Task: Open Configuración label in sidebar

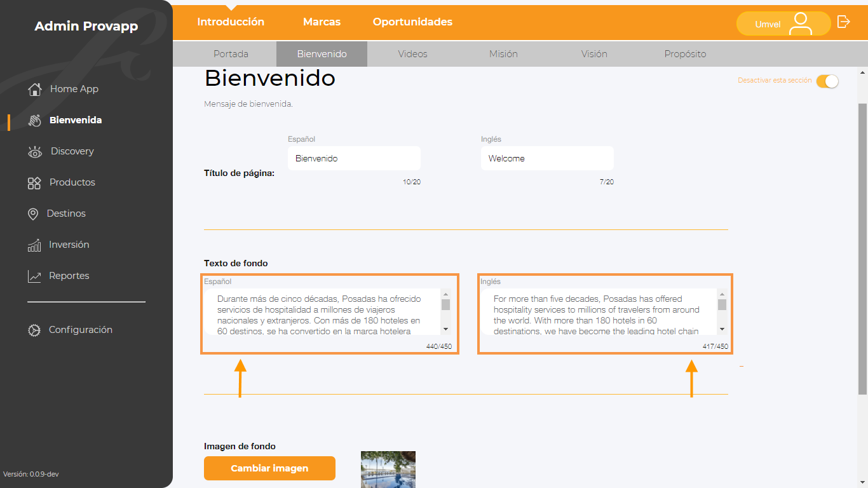Action: (80, 330)
